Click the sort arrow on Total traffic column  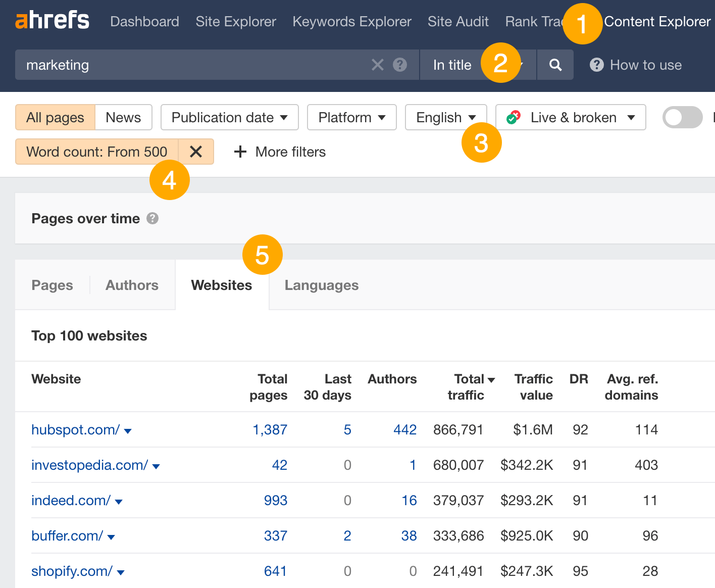click(492, 379)
